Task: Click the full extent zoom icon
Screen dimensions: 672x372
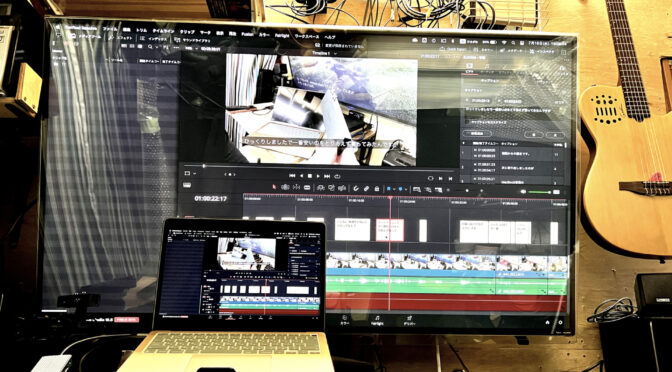Action: click(x=416, y=189)
